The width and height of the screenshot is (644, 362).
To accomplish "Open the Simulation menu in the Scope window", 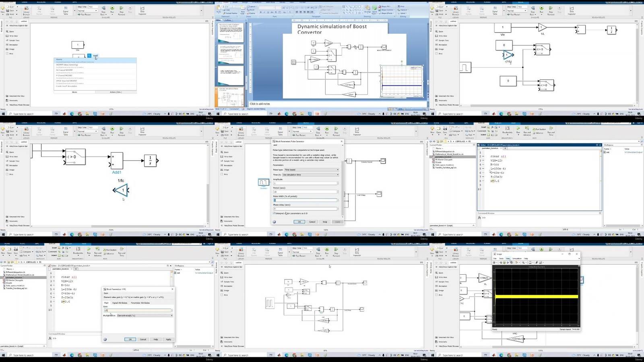I will [517, 259].
